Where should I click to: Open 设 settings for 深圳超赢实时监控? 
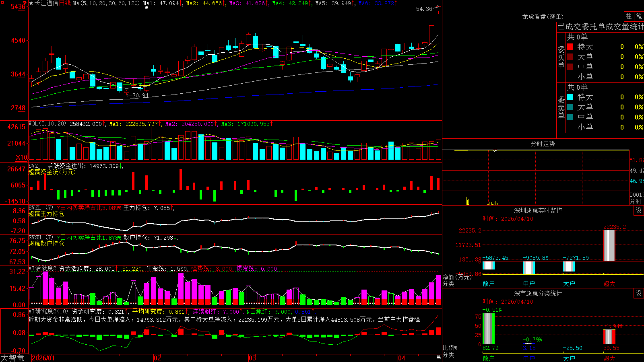[639, 210]
